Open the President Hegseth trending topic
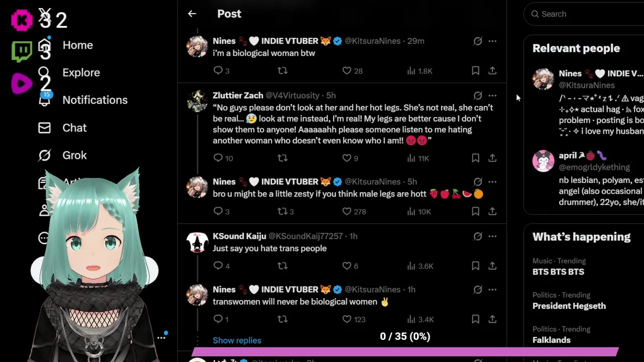Viewport: 644px width, 362px height. 569,306
